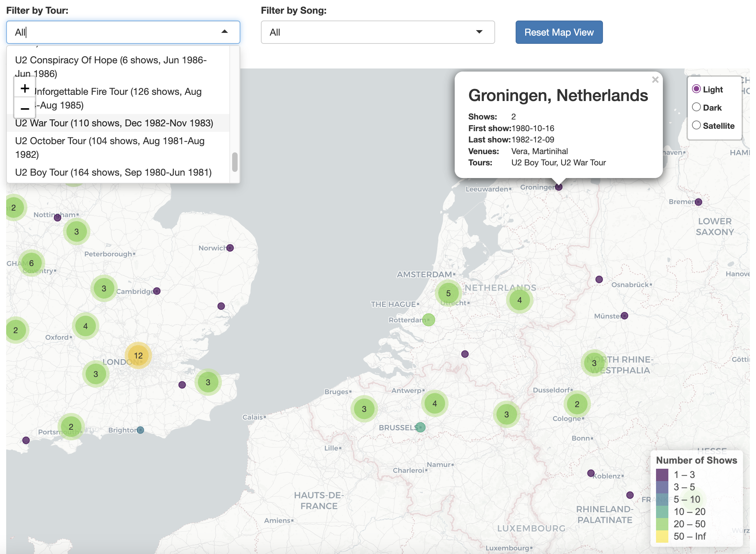Click the Norwich show marker
756x554 pixels.
(x=230, y=248)
